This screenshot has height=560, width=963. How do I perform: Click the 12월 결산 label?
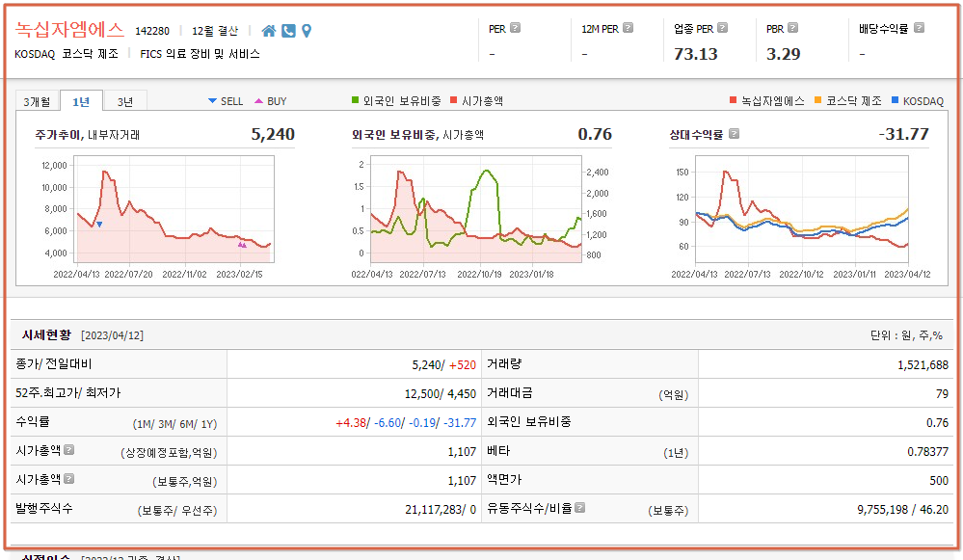click(215, 31)
